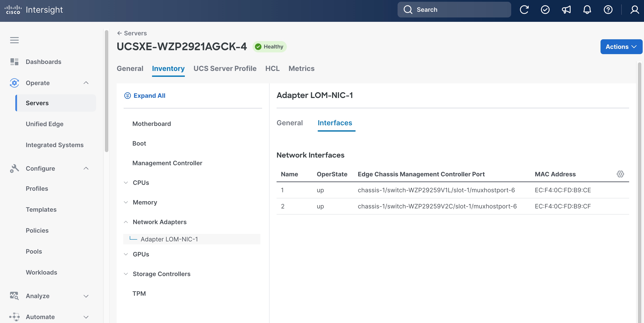Switch to the server General tab
Viewport: 644px width, 323px height.
tap(130, 69)
